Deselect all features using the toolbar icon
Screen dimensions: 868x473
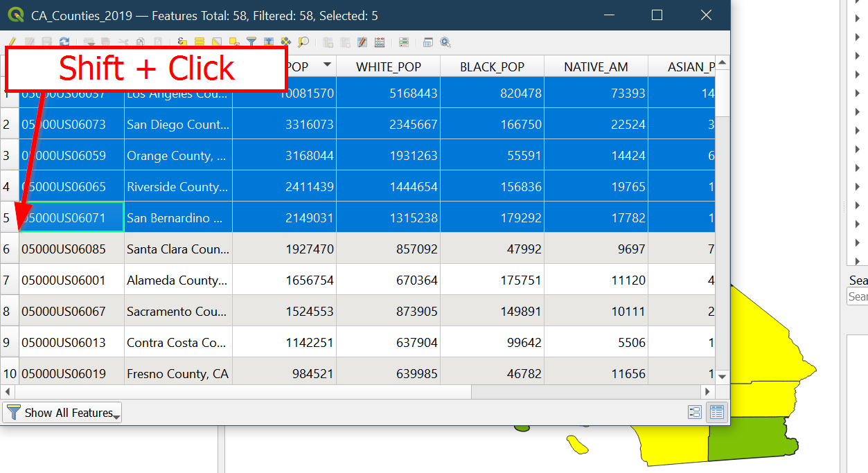tap(234, 42)
